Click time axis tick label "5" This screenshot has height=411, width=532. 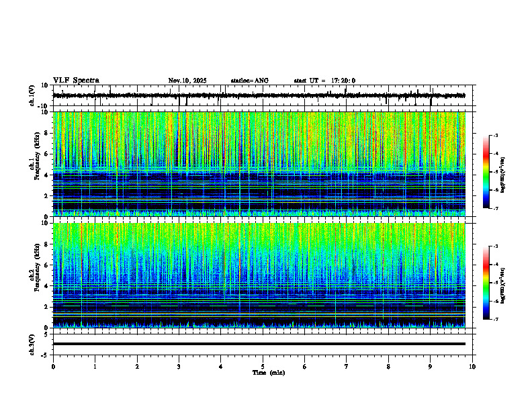pos(263,367)
